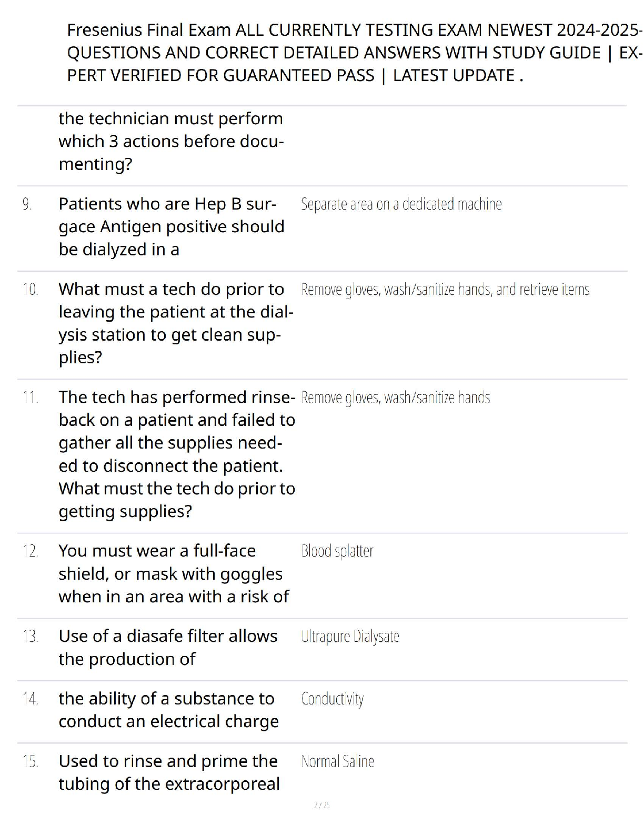Screen dimensions: 644x834
Task: Select the 'Conductivity' answer text
Action: [x=333, y=699]
